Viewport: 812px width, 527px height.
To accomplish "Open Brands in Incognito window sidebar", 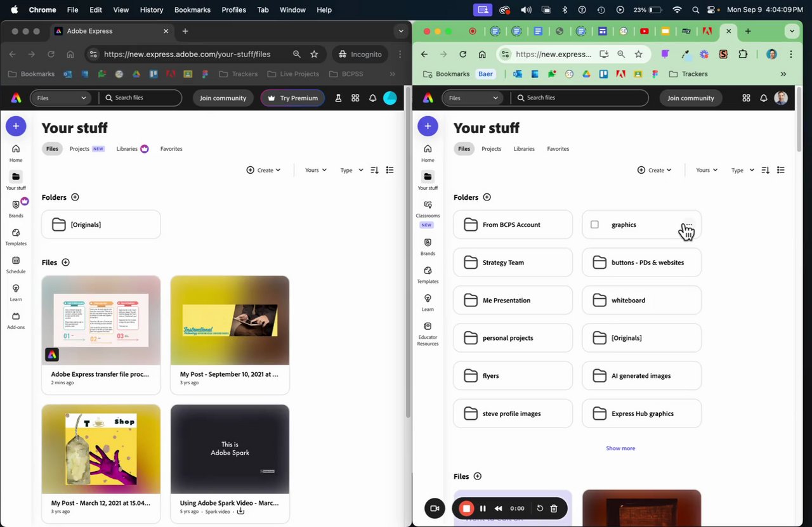I will (x=16, y=209).
